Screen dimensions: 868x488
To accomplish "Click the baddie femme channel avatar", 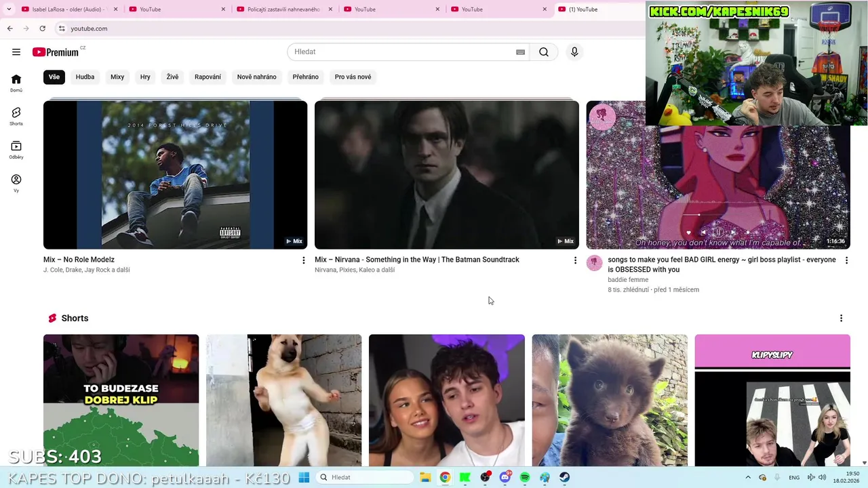I will pyautogui.click(x=595, y=263).
